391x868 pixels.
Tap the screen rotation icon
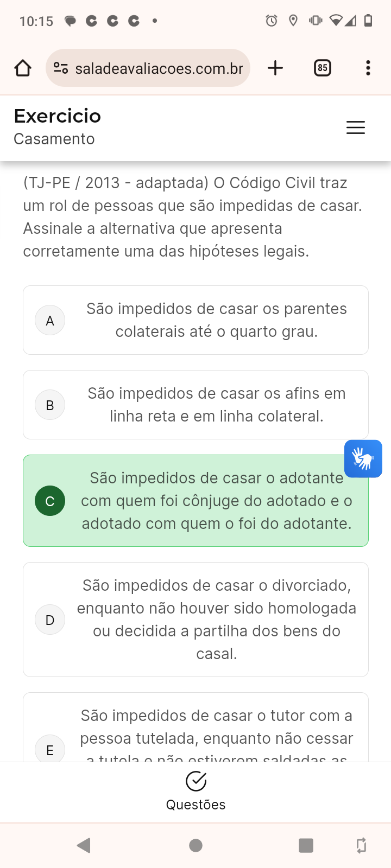tap(361, 845)
